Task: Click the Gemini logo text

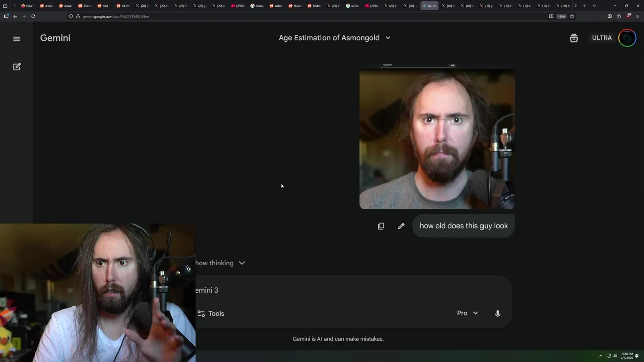Action: pos(55,38)
